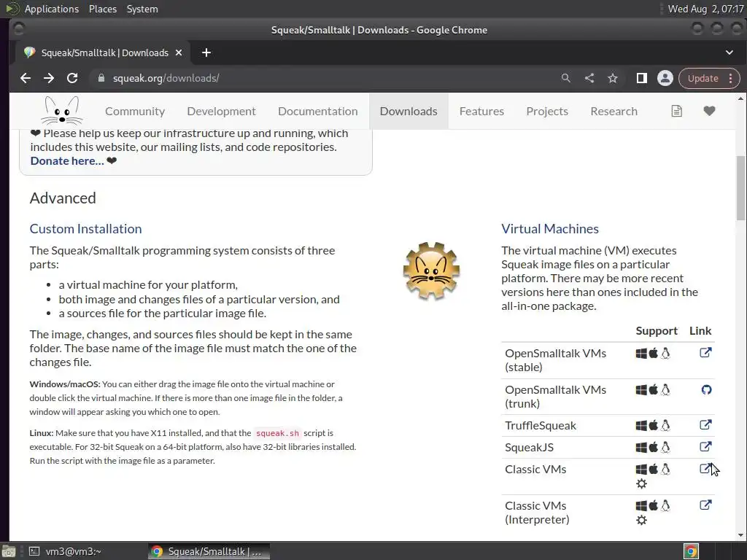Open the Documentation menu

[x=318, y=111]
